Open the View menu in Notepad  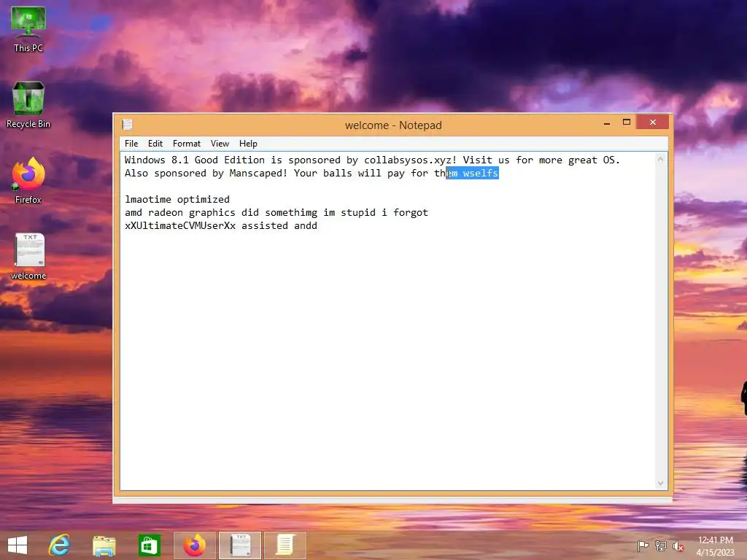(x=220, y=144)
